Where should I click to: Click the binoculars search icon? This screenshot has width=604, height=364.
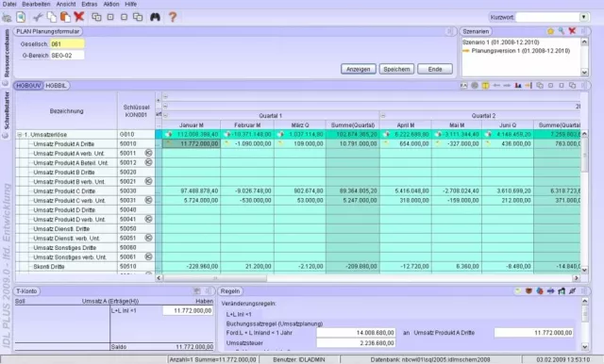click(x=155, y=17)
